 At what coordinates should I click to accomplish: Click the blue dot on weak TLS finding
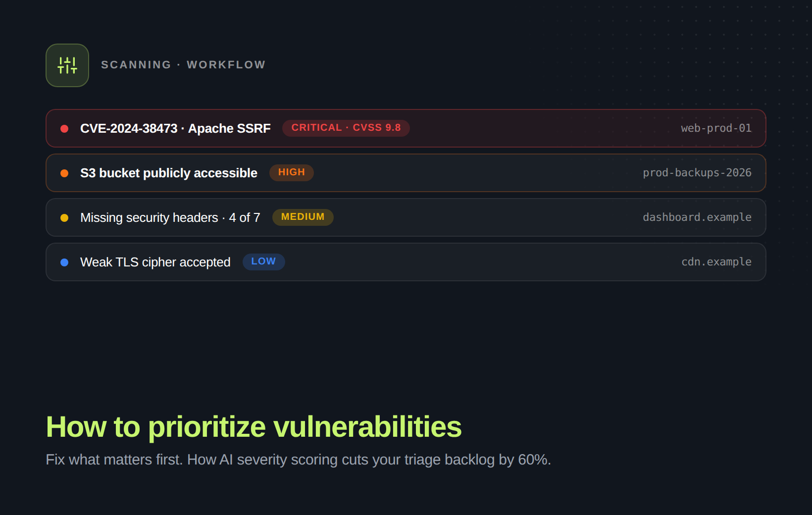[x=64, y=262]
